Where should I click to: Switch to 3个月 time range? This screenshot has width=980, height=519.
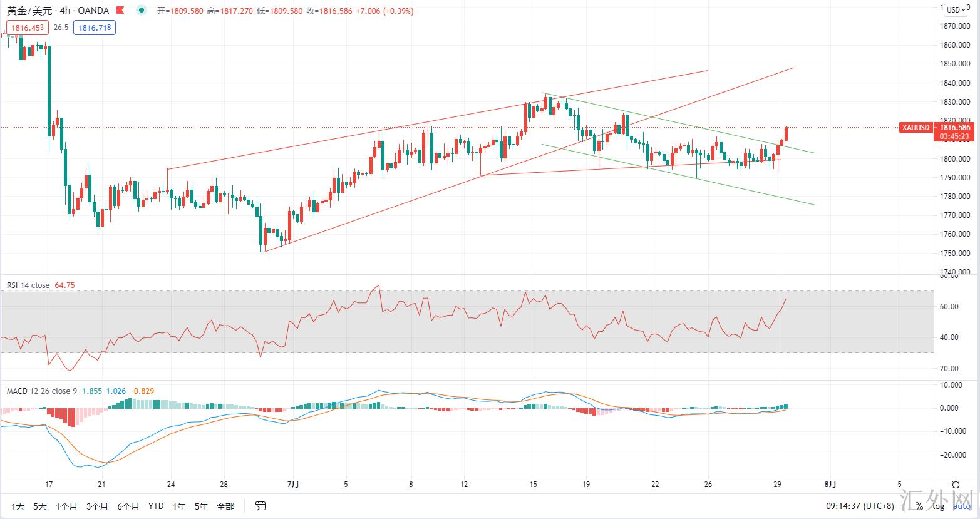[97, 506]
